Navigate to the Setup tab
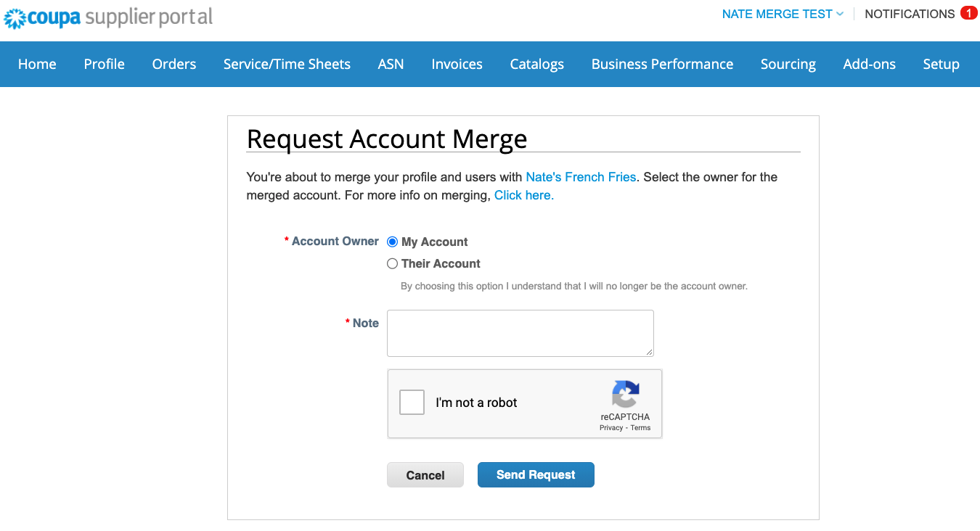980x531 pixels. (x=941, y=64)
